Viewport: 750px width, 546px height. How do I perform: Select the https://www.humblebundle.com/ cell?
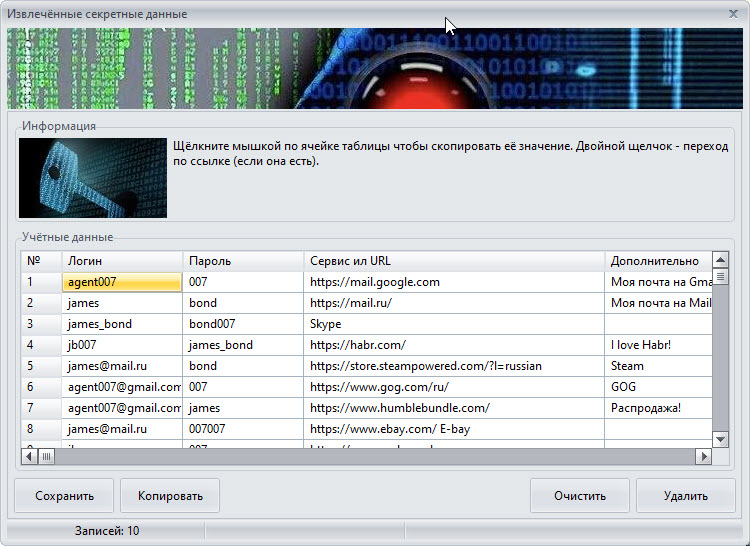click(x=454, y=408)
